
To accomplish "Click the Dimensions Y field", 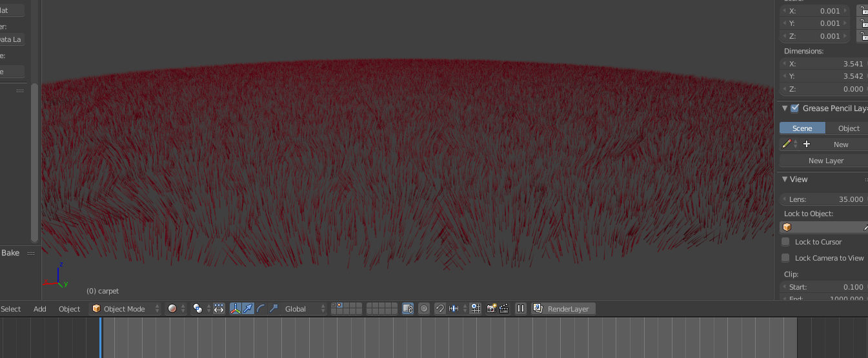I will coord(823,76).
